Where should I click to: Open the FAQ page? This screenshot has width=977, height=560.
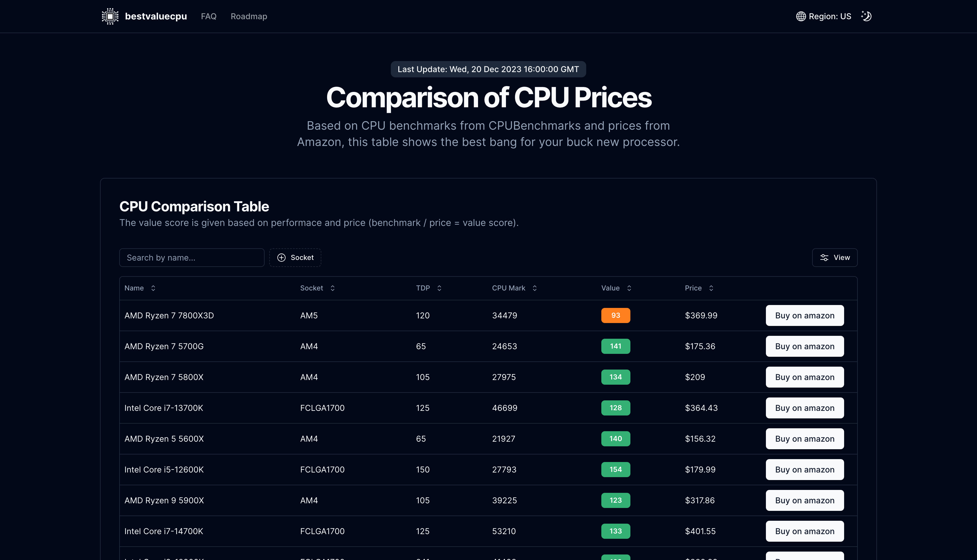[208, 16]
